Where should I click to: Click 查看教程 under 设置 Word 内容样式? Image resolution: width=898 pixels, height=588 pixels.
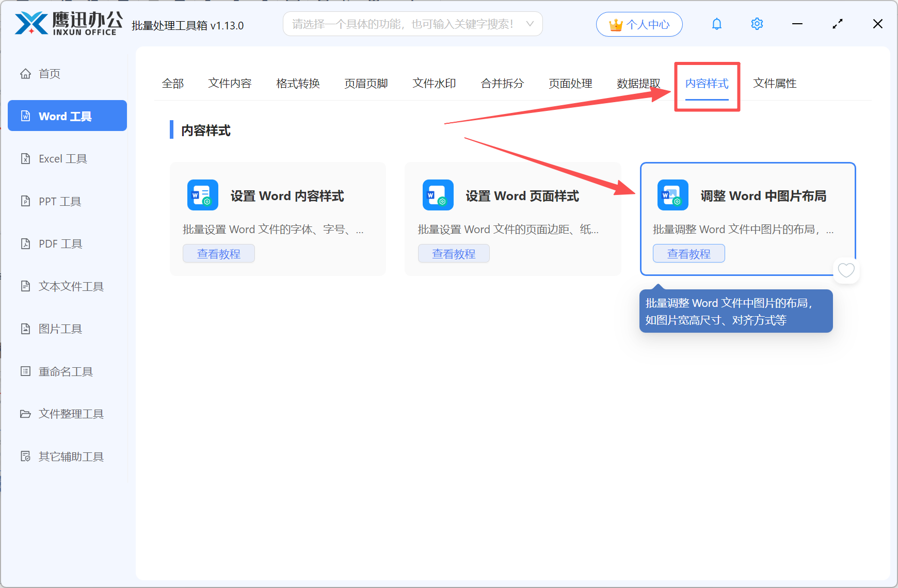(x=218, y=253)
